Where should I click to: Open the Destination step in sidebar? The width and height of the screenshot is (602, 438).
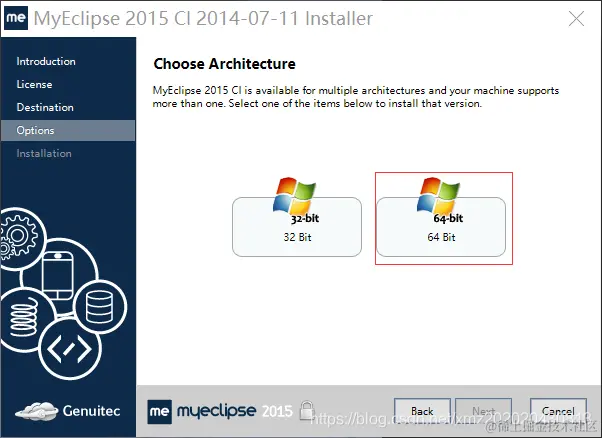tap(45, 107)
